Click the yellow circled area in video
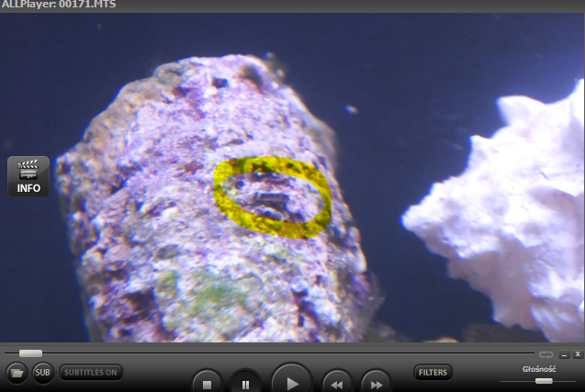 [x=272, y=196]
